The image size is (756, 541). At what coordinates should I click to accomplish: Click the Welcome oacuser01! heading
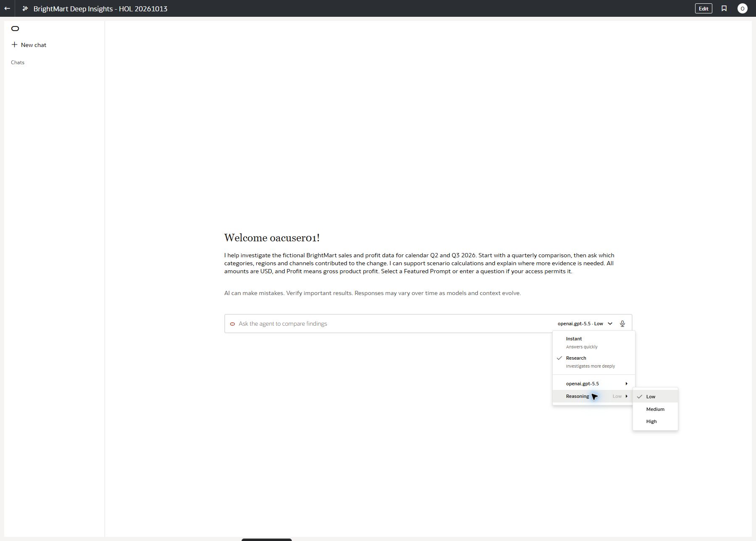272,238
